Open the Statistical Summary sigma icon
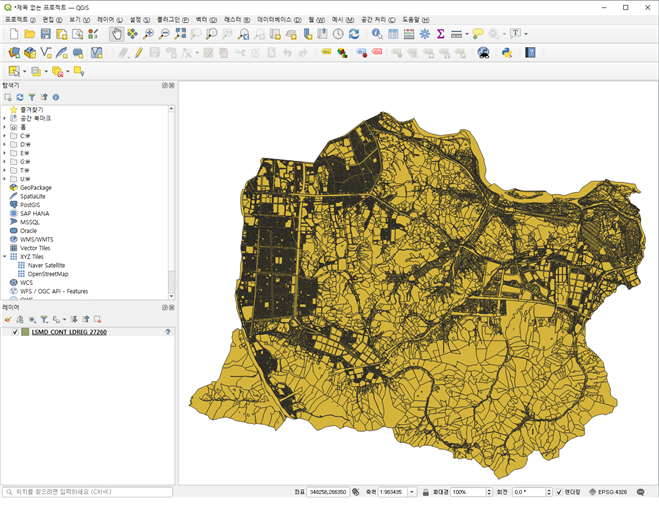This screenshot has height=520, width=659. click(x=440, y=34)
